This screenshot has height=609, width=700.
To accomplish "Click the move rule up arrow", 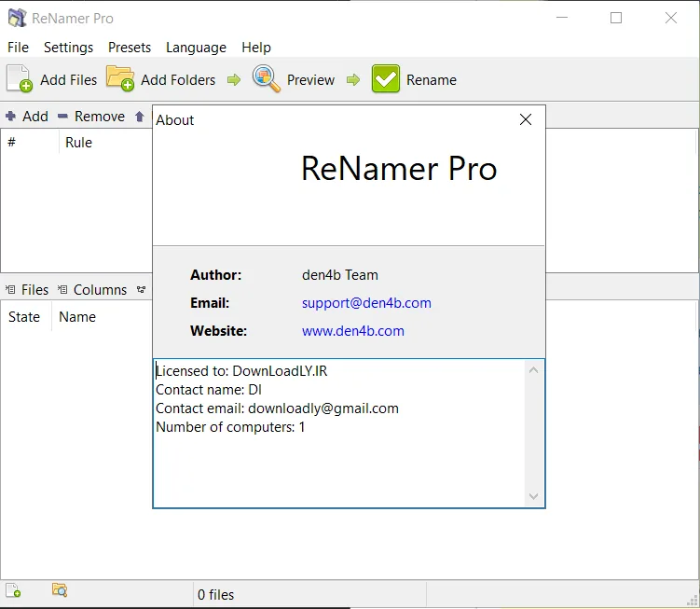I will [x=139, y=117].
